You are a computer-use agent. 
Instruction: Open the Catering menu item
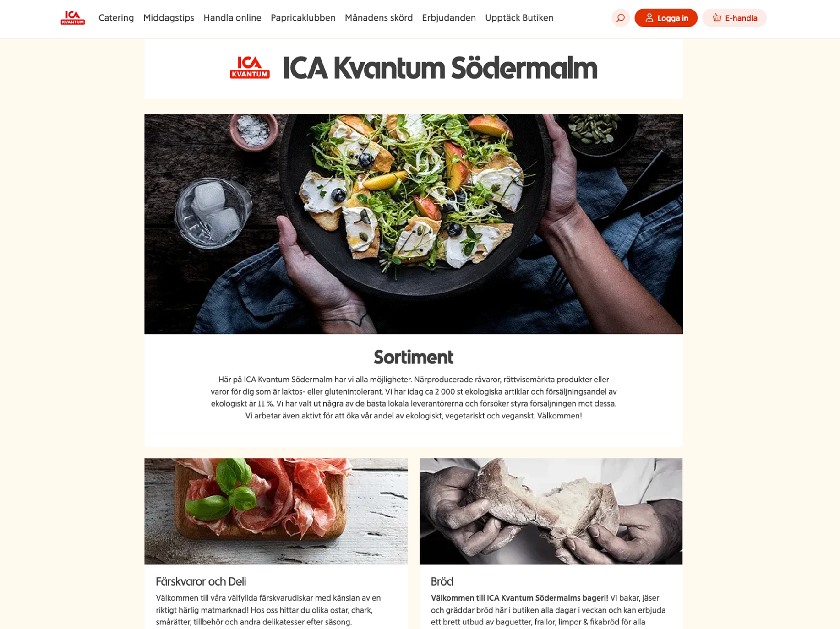(x=116, y=18)
